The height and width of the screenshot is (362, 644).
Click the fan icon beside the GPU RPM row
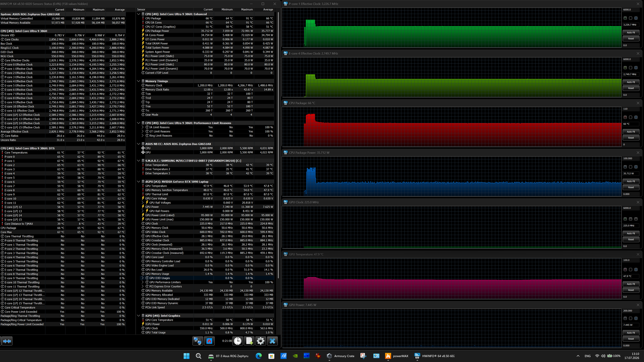coord(143,152)
